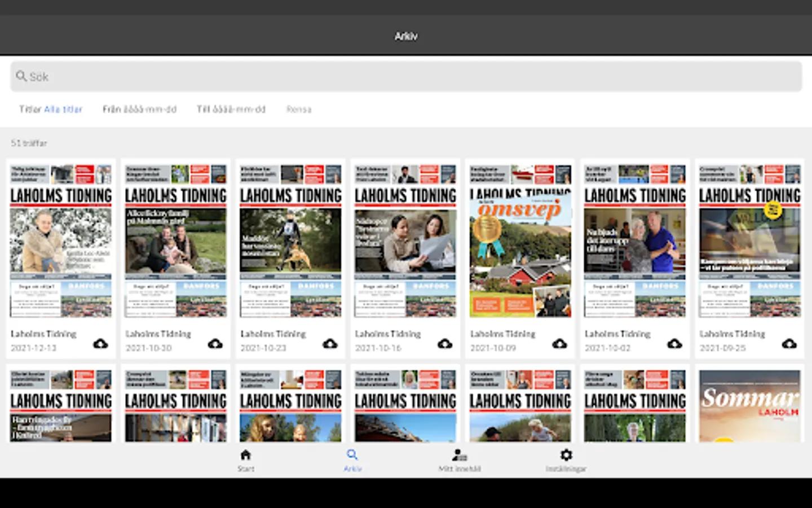
Task: Open the Titlar 'Alla titlar' filter
Action: coord(51,109)
